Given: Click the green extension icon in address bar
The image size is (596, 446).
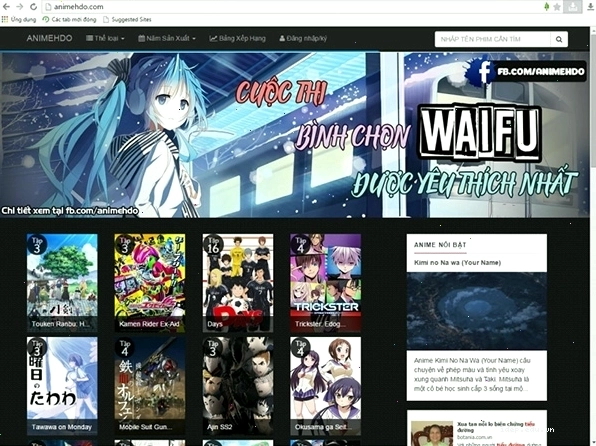Looking at the screenshot, I should [547, 6].
